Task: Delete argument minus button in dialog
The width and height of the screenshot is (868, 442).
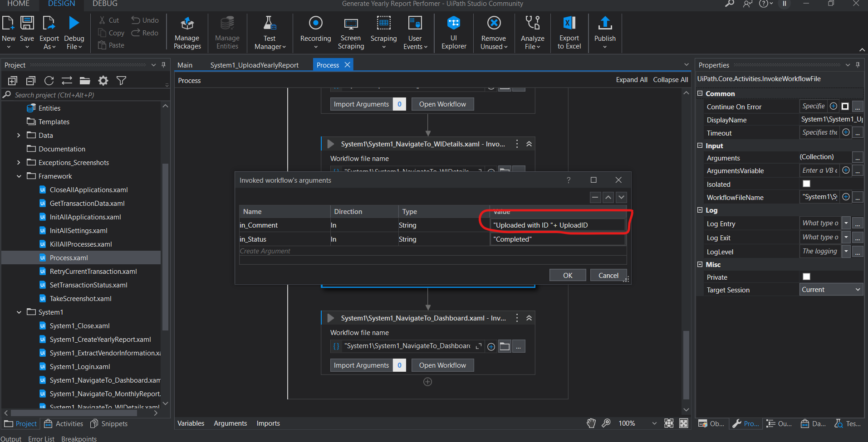Action: 595,197
